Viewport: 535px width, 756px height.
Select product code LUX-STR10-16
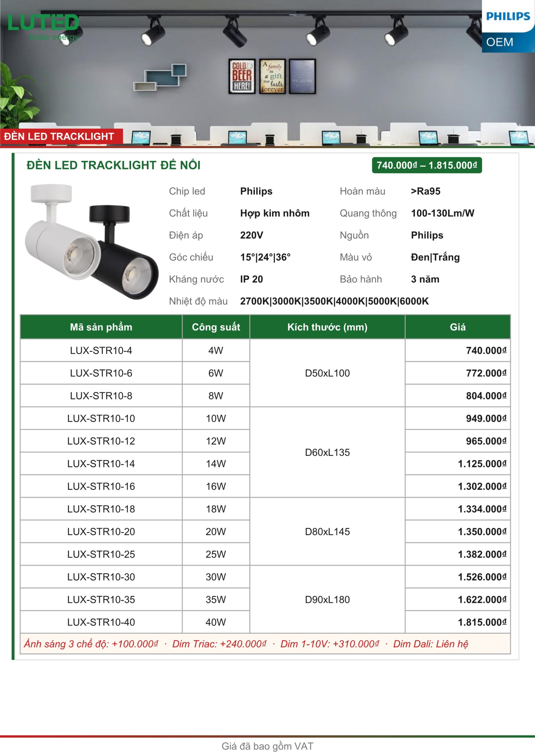(x=101, y=486)
